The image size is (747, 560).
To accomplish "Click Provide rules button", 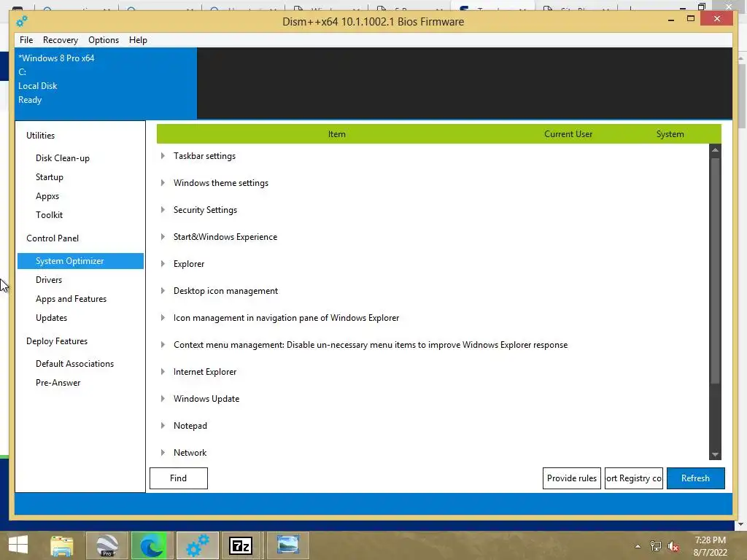I will click(x=572, y=478).
